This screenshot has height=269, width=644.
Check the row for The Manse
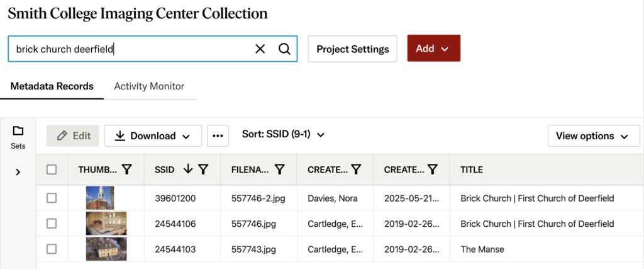52,249
